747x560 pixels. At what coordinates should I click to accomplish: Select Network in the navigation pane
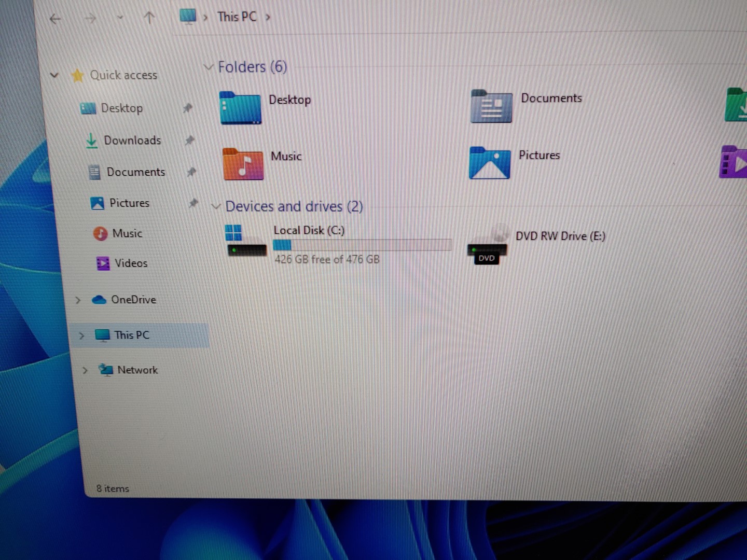coord(137,370)
